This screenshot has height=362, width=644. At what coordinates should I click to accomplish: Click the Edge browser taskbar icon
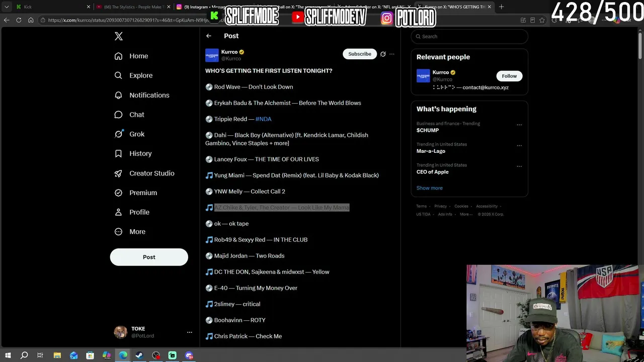pos(123,355)
